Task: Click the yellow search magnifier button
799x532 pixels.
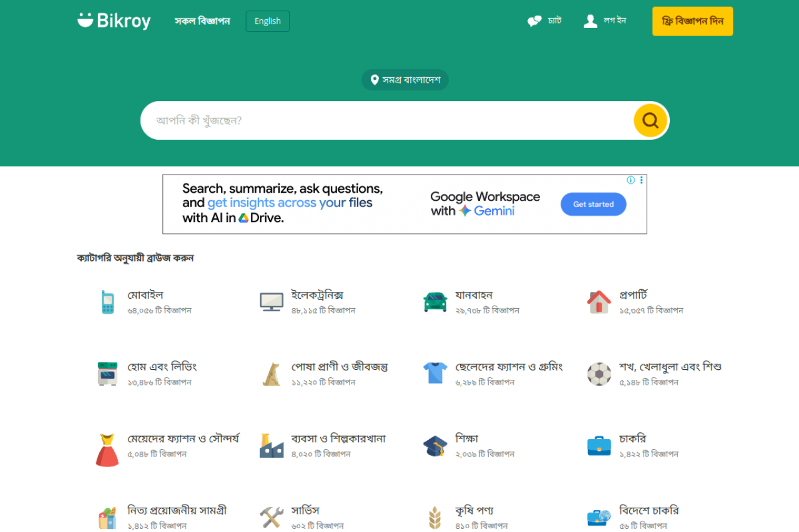Action: [x=650, y=120]
